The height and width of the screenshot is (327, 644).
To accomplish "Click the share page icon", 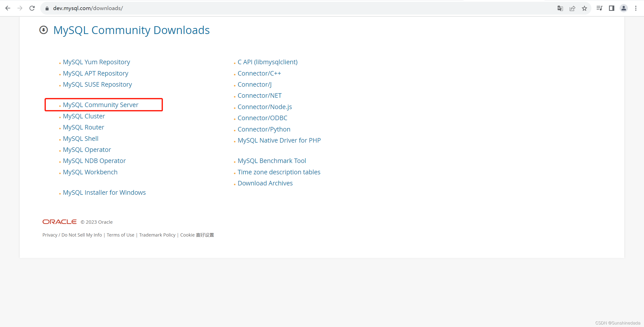I will point(572,8).
